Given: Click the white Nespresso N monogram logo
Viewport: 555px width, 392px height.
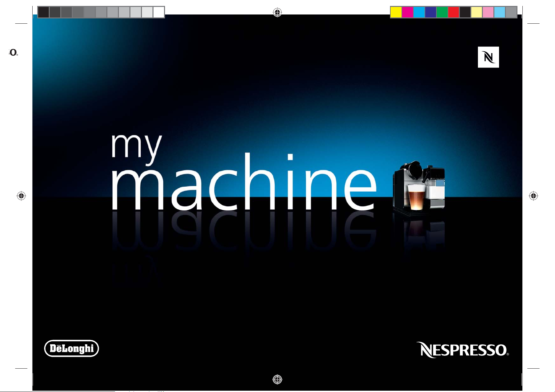Looking at the screenshot, I should [x=488, y=57].
